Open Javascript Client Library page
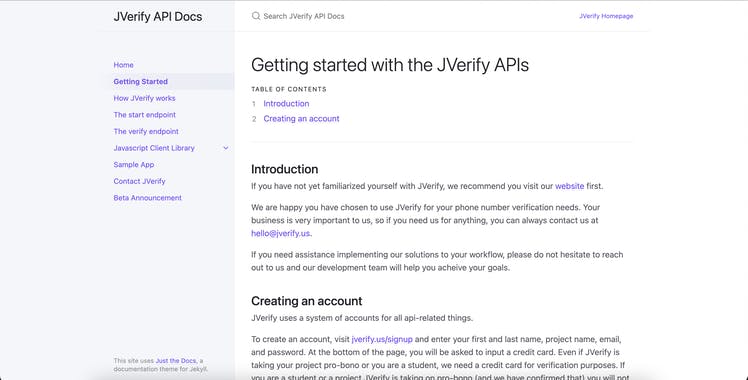 pyautogui.click(x=154, y=148)
